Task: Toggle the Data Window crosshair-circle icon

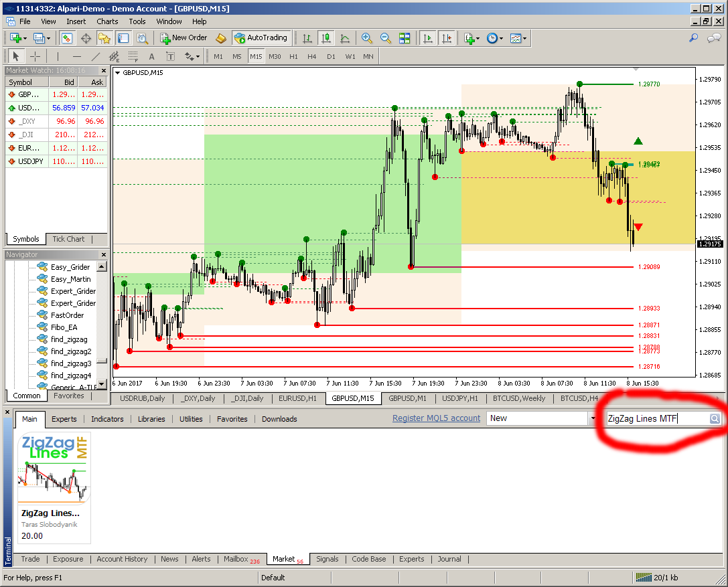Action: coord(86,38)
